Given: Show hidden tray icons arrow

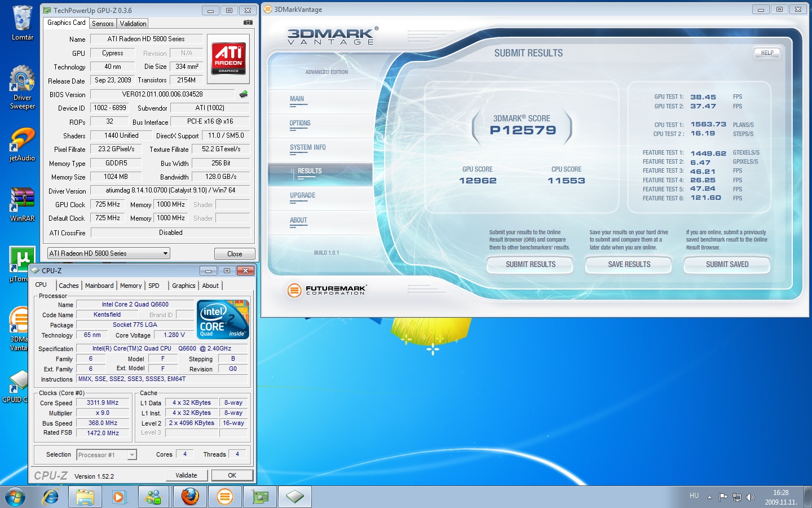Looking at the screenshot, I should coord(709,497).
